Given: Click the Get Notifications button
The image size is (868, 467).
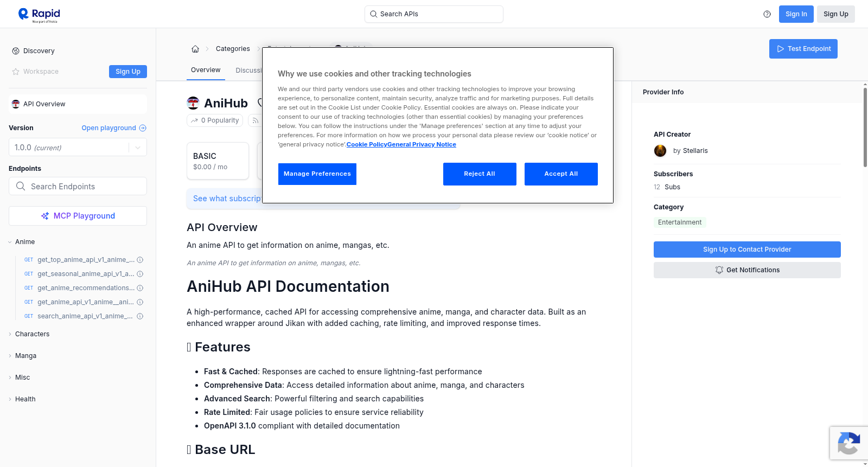Looking at the screenshot, I should [x=747, y=270].
